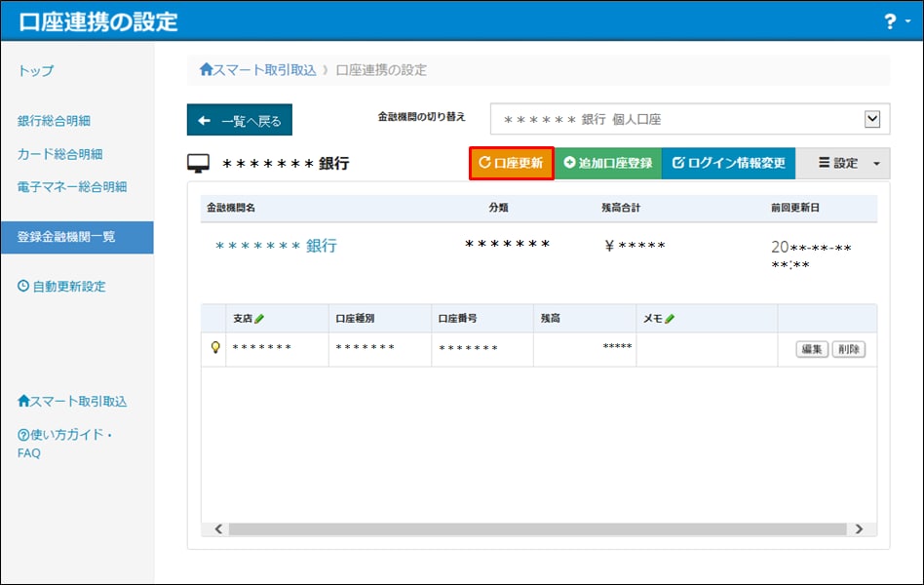This screenshot has width=924, height=585.
Task: Open 使い方ガイド・FAQ link
Action: click(x=64, y=444)
